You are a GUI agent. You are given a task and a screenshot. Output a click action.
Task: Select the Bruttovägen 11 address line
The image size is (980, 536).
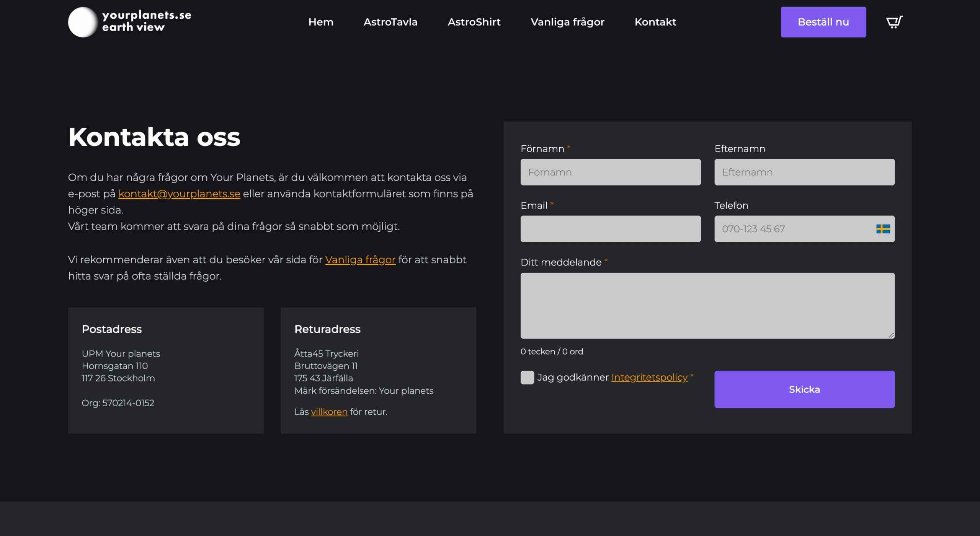pyautogui.click(x=326, y=366)
